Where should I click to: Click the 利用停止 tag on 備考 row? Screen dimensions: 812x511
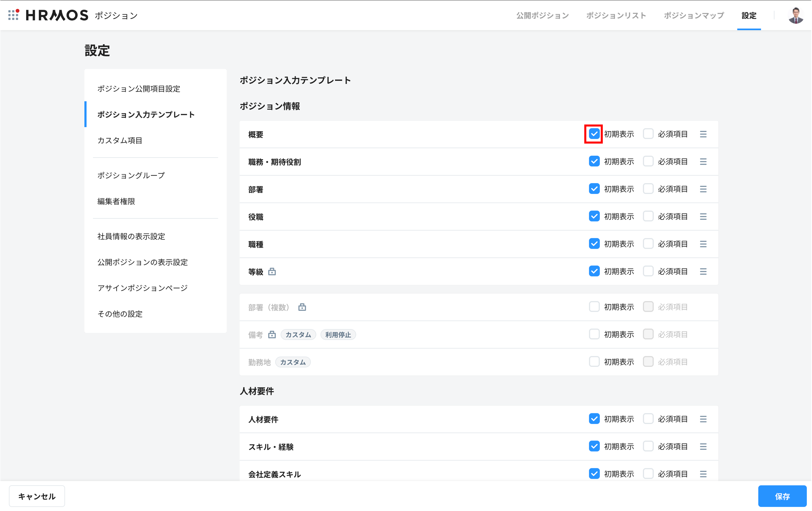[x=338, y=335]
